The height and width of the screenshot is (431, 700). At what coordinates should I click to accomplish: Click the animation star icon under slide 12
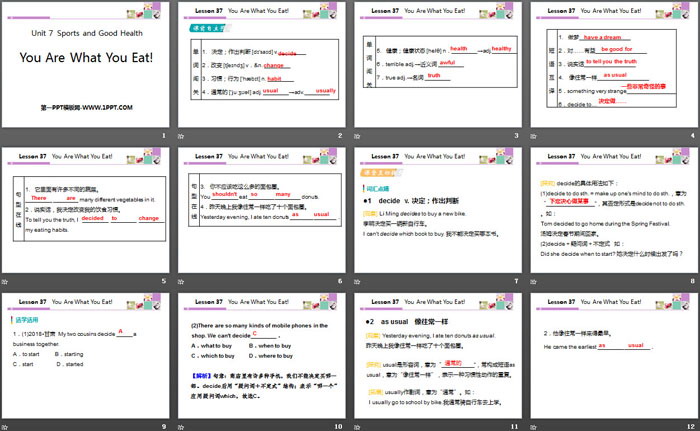click(533, 427)
